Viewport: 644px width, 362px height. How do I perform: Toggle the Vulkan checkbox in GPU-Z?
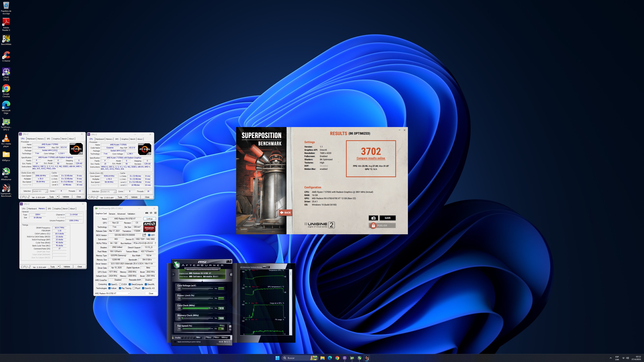[x=110, y=288]
